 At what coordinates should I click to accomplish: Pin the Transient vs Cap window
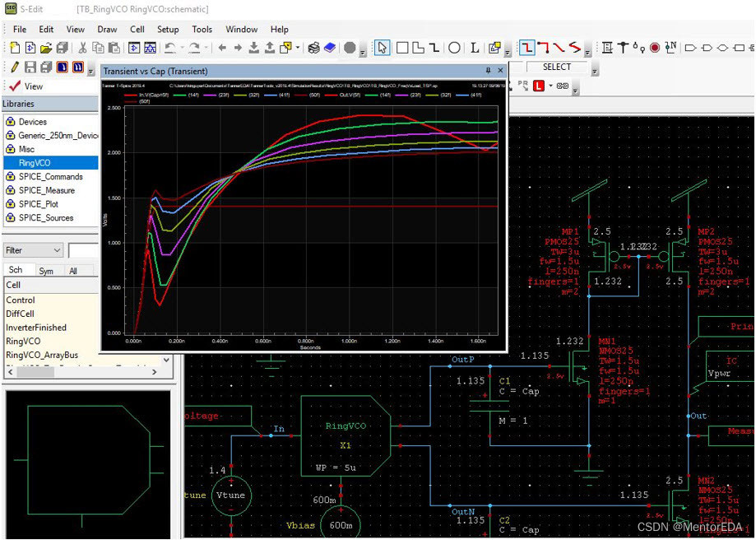488,71
